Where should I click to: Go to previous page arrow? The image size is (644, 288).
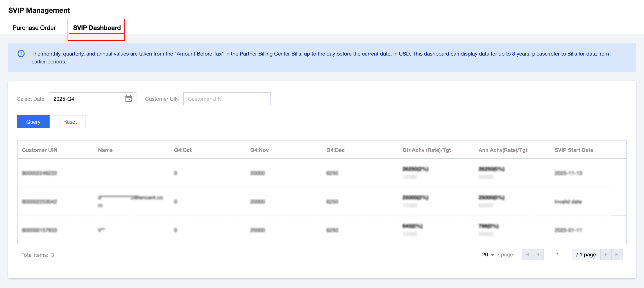[538, 254]
